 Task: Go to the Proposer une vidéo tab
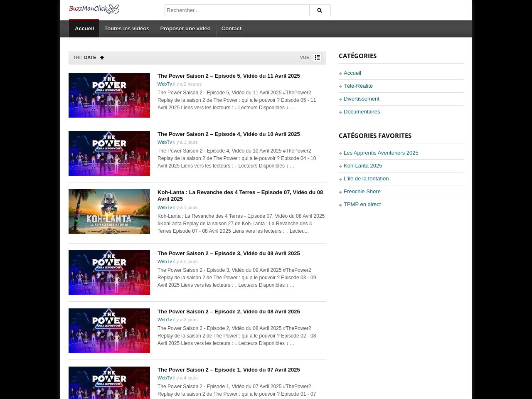(x=185, y=29)
